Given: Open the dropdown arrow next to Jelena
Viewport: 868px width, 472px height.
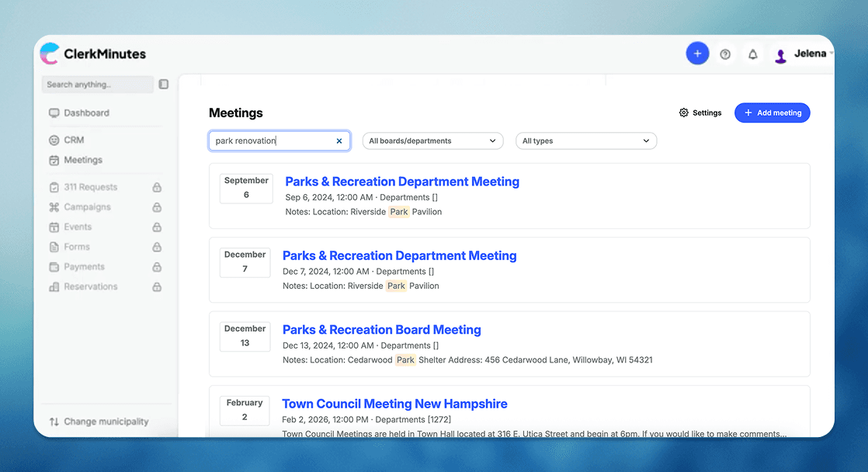Looking at the screenshot, I should (832, 54).
